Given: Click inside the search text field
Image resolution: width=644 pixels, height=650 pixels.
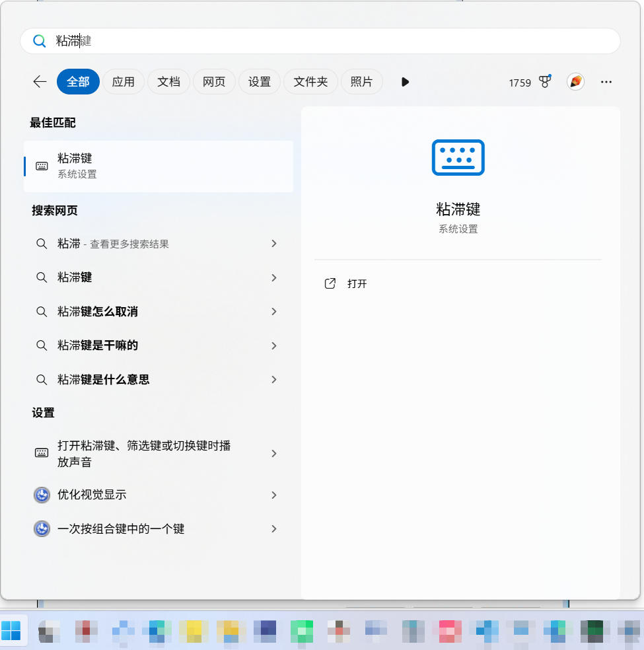Looking at the screenshot, I should pyautogui.click(x=330, y=41).
